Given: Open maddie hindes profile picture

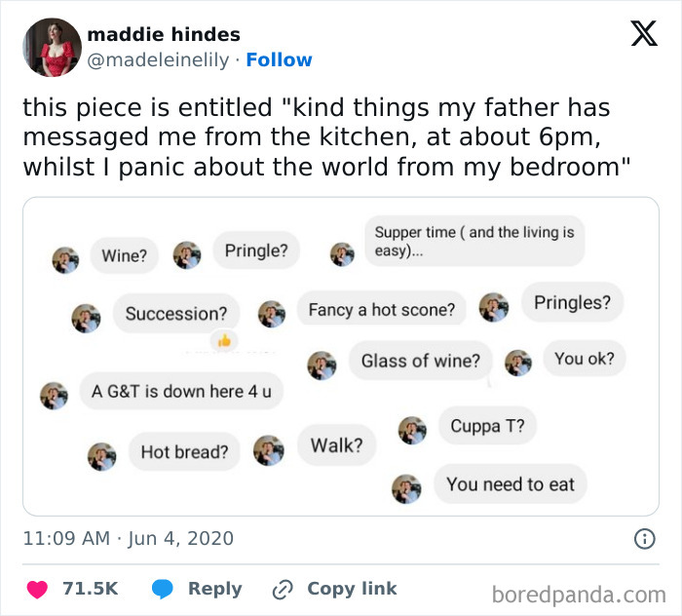Looking at the screenshot, I should coord(53,47).
